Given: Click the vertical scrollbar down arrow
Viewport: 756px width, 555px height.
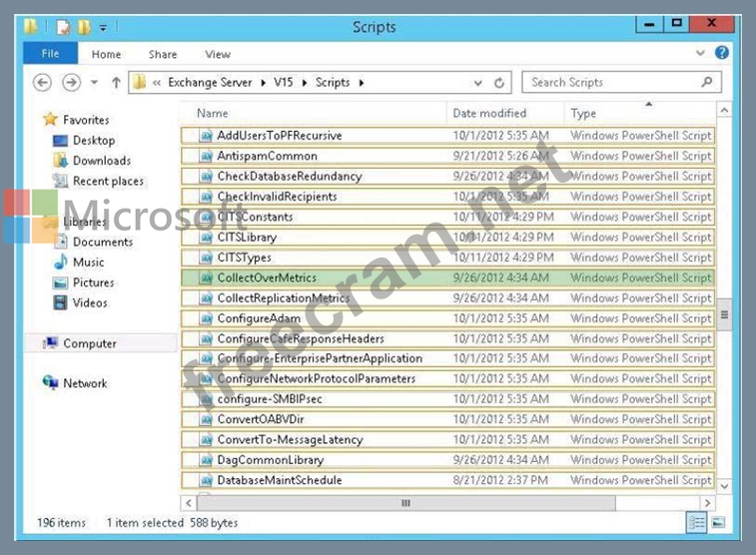Looking at the screenshot, I should (724, 486).
